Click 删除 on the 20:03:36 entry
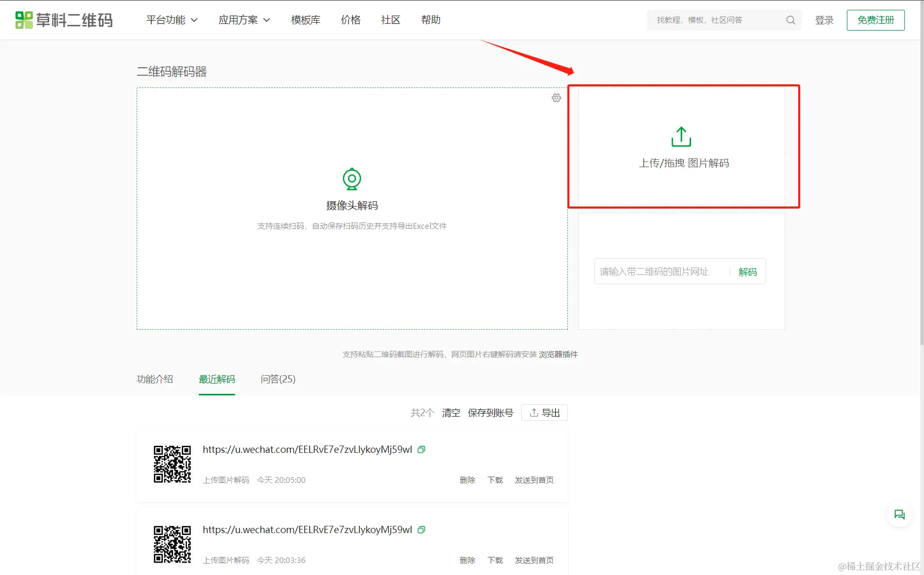 [x=467, y=561]
